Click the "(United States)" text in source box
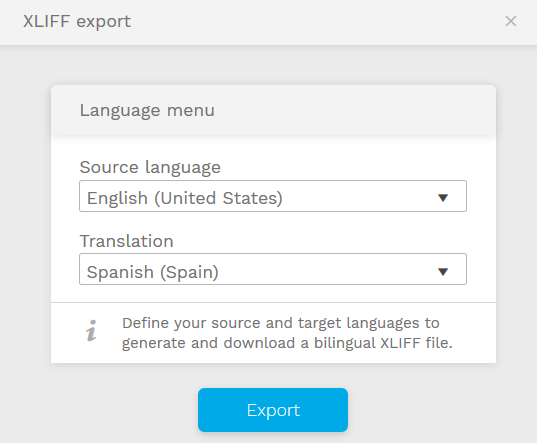 pyautogui.click(x=218, y=198)
